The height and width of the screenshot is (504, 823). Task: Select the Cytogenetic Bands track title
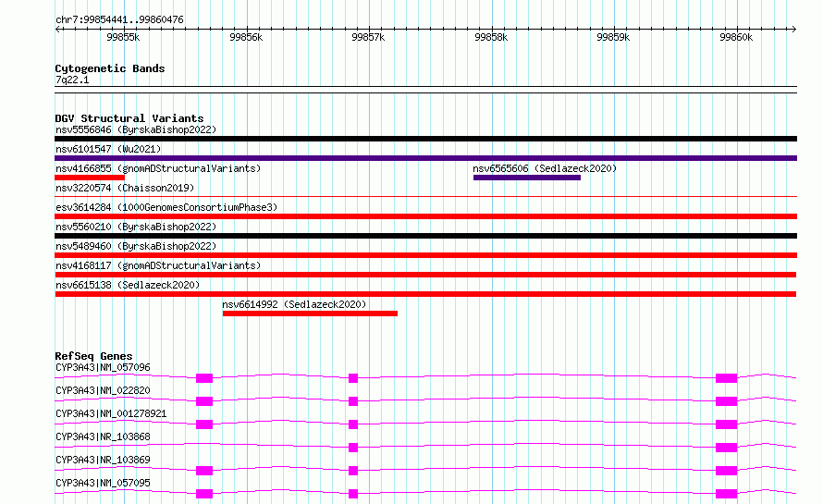110,68
